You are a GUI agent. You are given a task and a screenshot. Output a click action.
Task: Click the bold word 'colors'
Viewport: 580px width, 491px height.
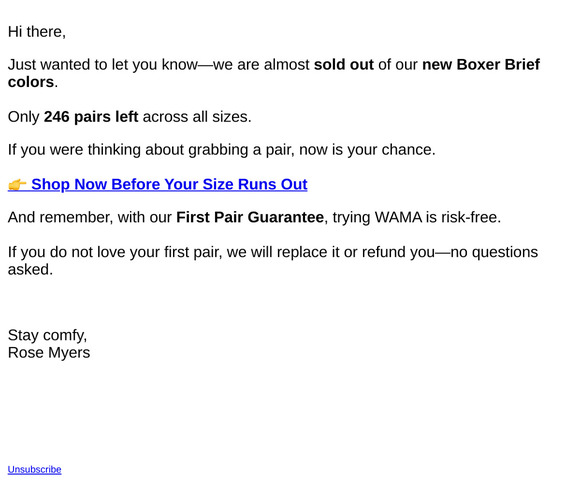point(31,82)
